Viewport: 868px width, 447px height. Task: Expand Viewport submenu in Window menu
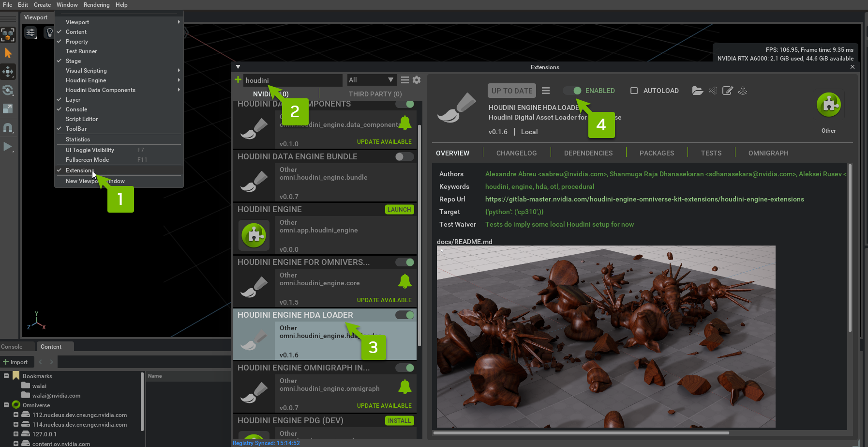click(x=119, y=22)
